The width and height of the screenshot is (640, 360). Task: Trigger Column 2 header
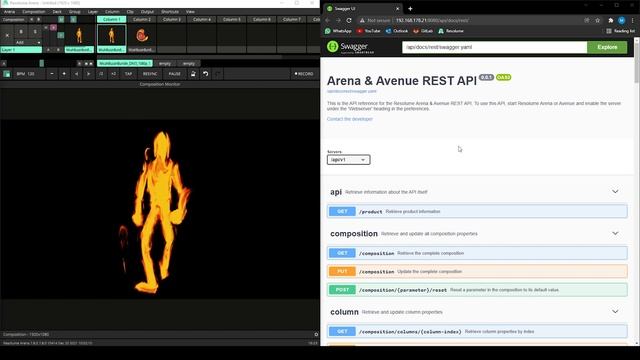(x=142, y=19)
